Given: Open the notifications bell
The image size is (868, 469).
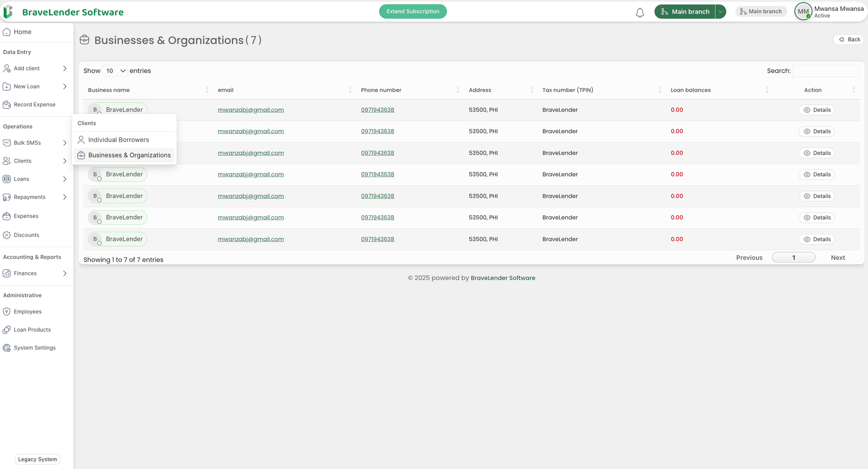Looking at the screenshot, I should (640, 12).
